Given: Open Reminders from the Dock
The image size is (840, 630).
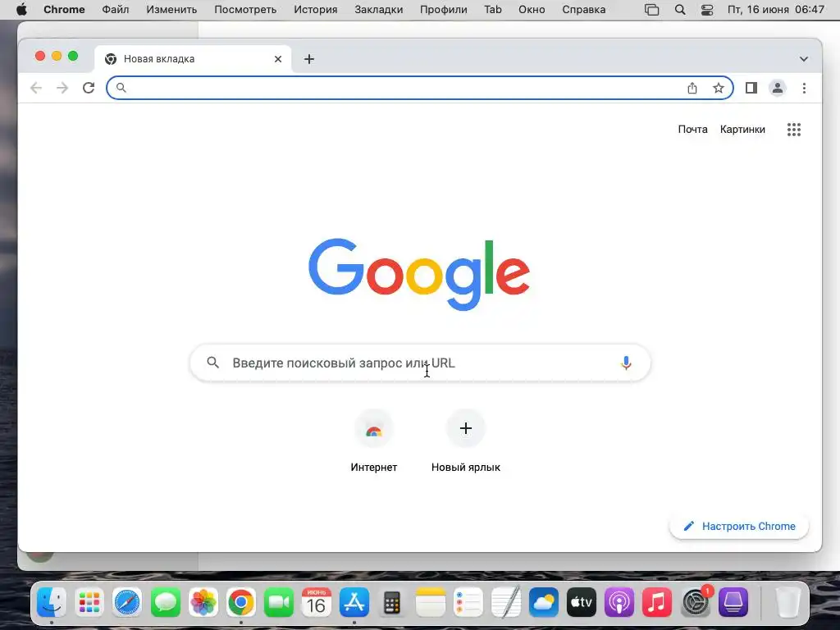Looking at the screenshot, I should (468, 603).
